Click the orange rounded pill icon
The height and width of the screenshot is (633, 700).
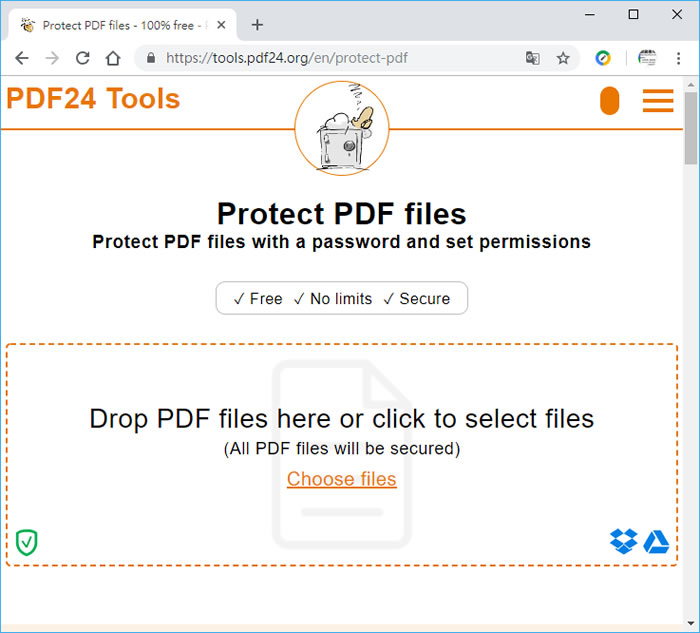(x=609, y=100)
